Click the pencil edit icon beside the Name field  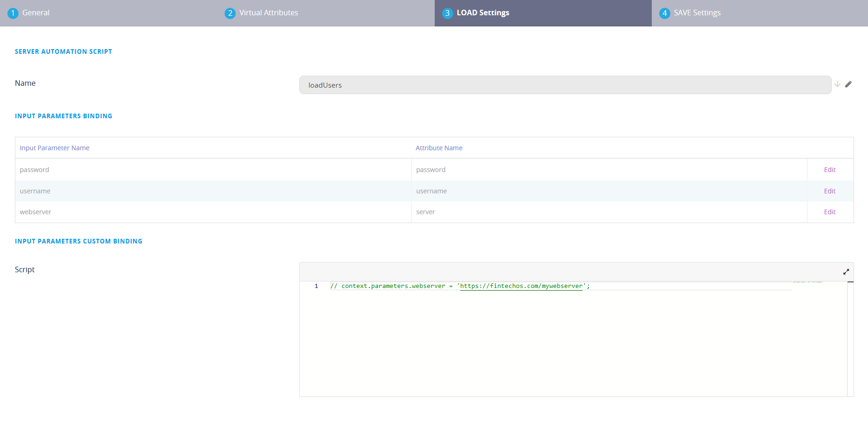(849, 84)
